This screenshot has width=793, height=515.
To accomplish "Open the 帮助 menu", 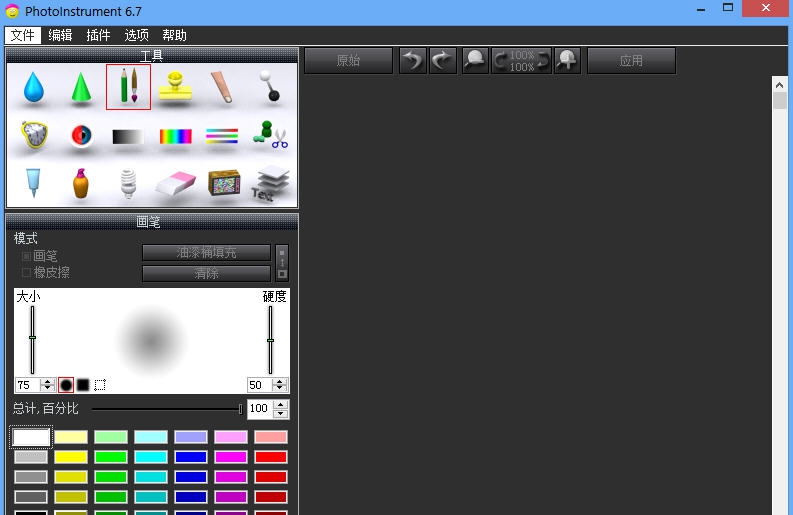I will tap(174, 35).
